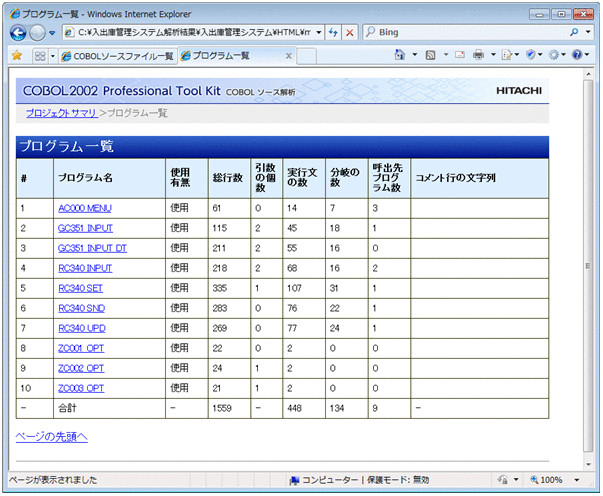Viewport: 603px width, 496px height.
Task: Switch to COBOLソースファイル一覧 tab
Action: [118, 57]
